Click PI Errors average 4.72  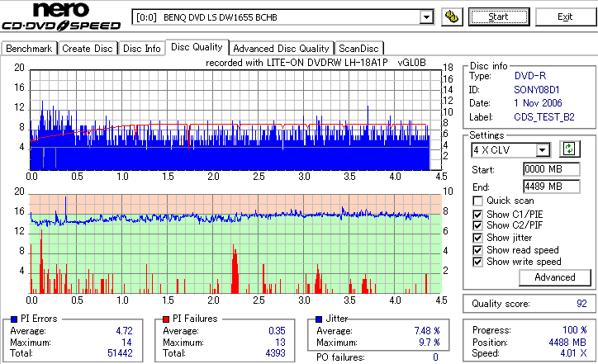coord(125,331)
